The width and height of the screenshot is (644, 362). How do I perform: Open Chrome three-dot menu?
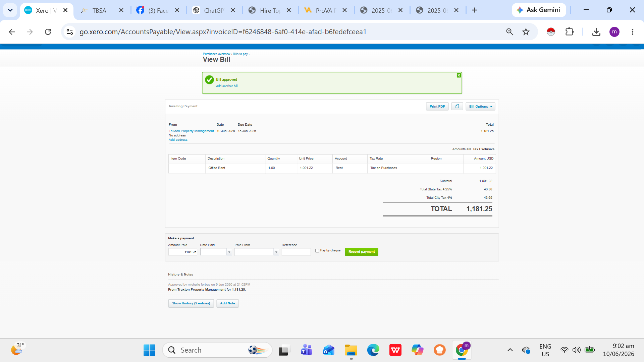[x=633, y=32]
